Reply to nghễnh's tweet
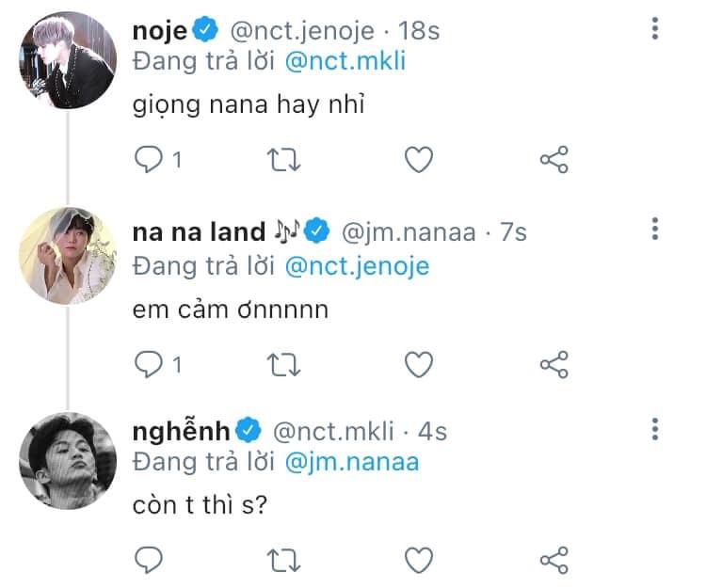The image size is (706, 588). (149, 560)
